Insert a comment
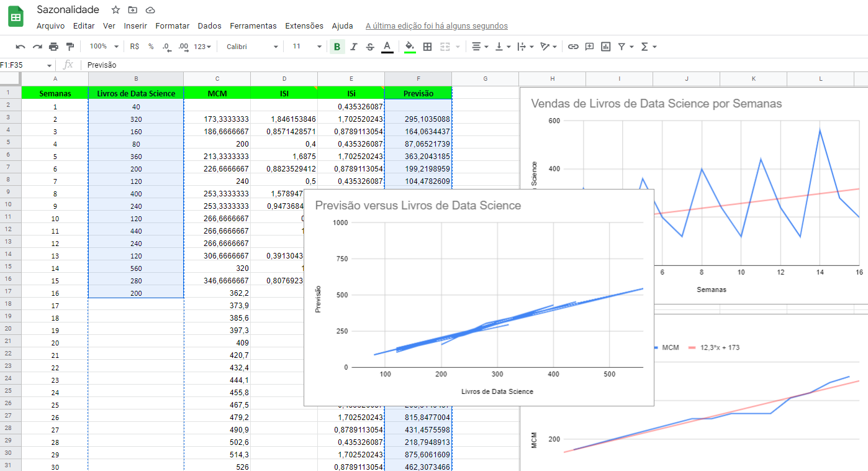 589,47
